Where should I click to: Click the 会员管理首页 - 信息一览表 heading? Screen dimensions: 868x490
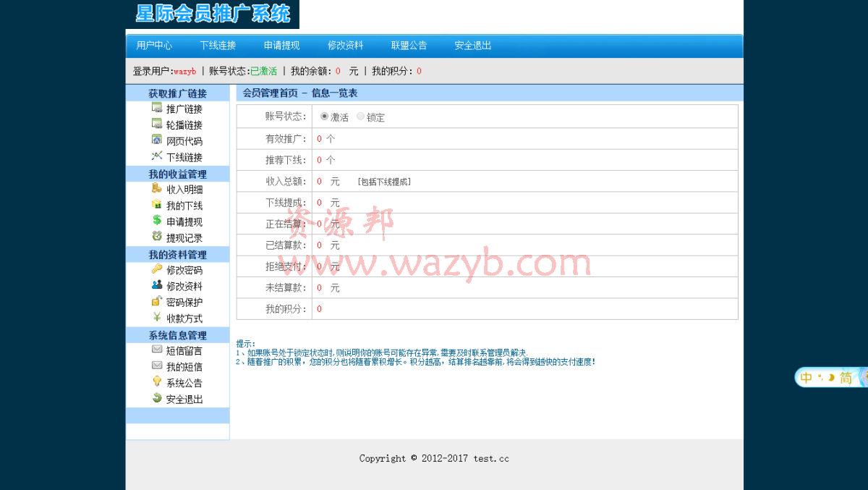299,93
